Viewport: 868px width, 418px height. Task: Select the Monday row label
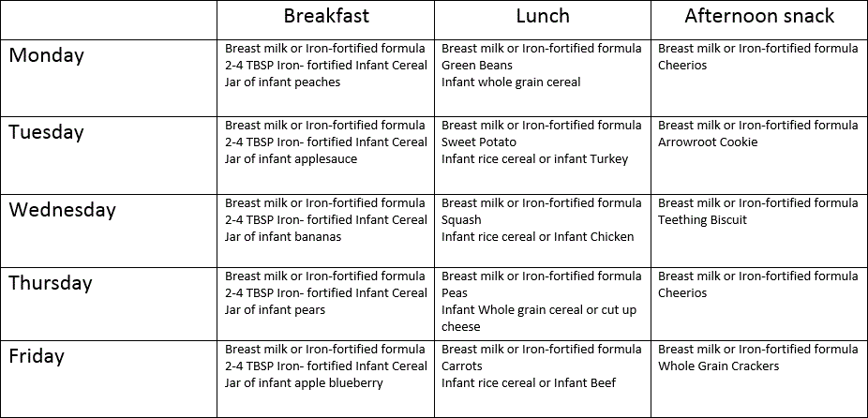click(47, 55)
